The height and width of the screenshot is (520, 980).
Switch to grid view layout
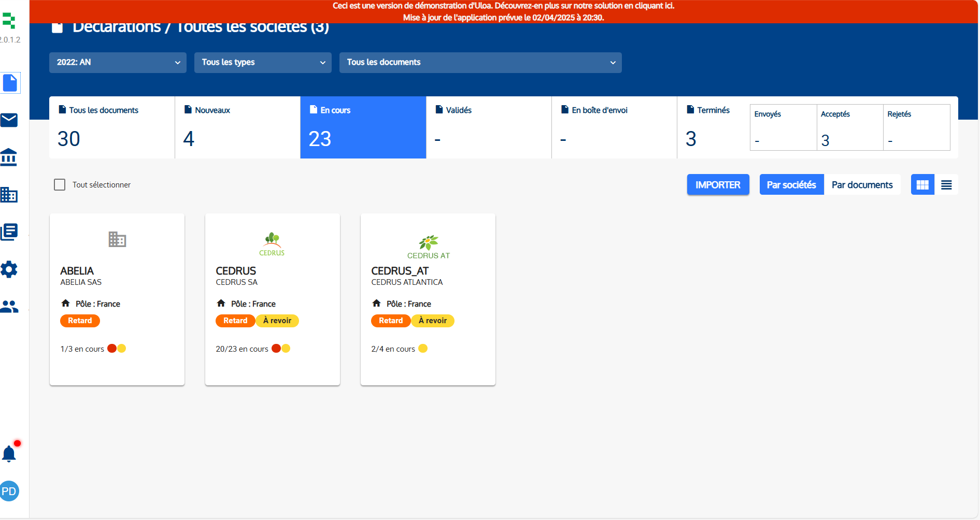[x=922, y=185]
